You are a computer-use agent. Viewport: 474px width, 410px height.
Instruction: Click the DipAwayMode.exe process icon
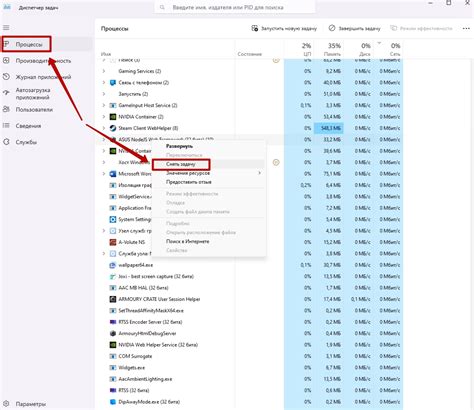coord(113,402)
